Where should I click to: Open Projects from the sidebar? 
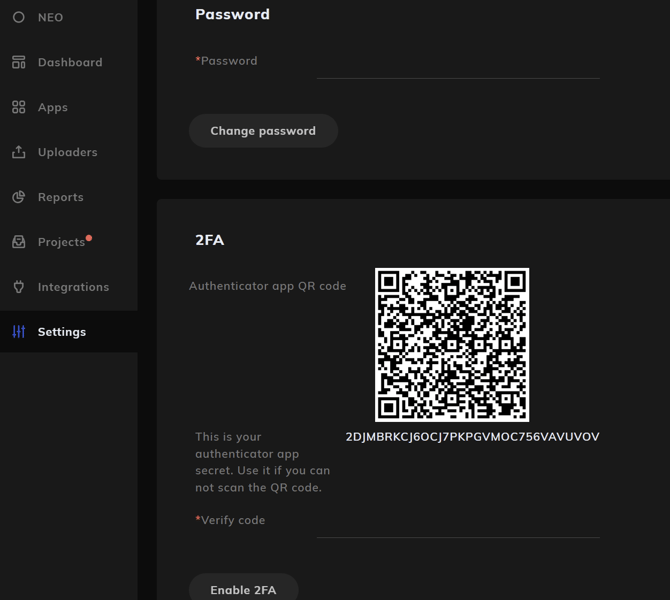click(x=61, y=242)
